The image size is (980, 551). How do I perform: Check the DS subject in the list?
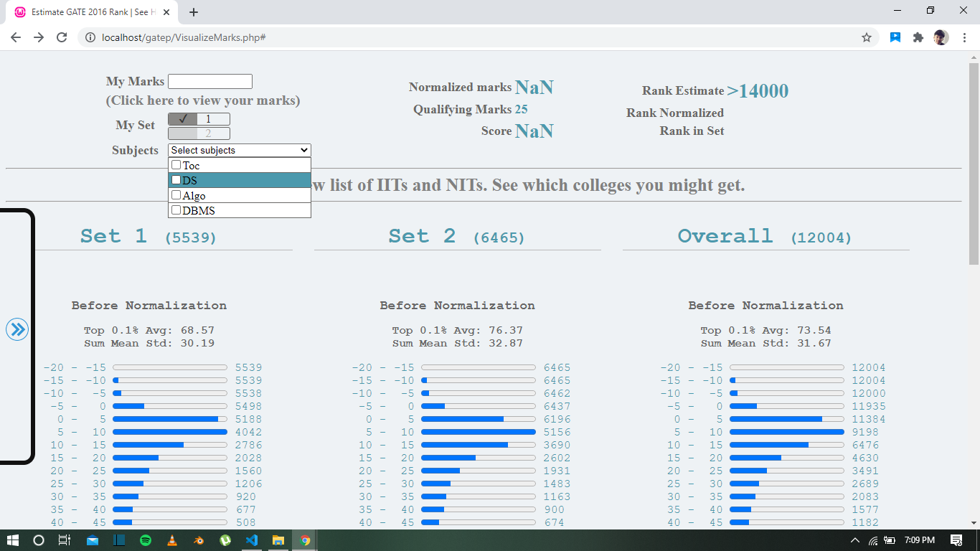click(x=176, y=180)
